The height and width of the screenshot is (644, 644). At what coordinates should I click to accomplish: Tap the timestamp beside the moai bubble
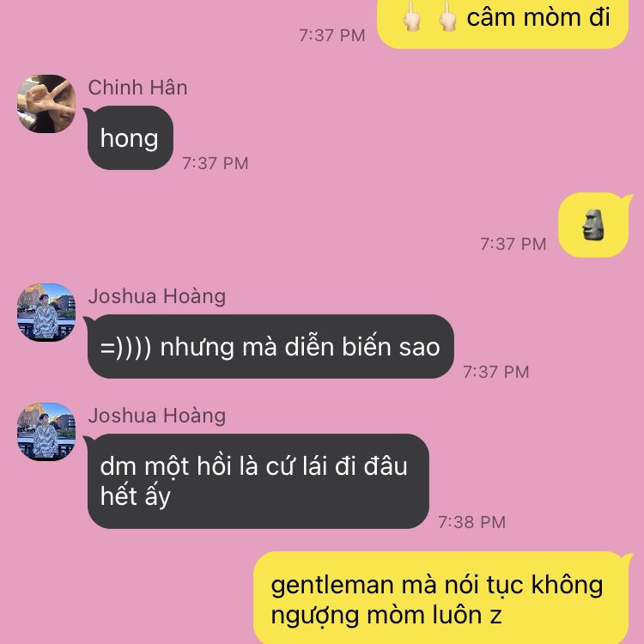pos(513,244)
